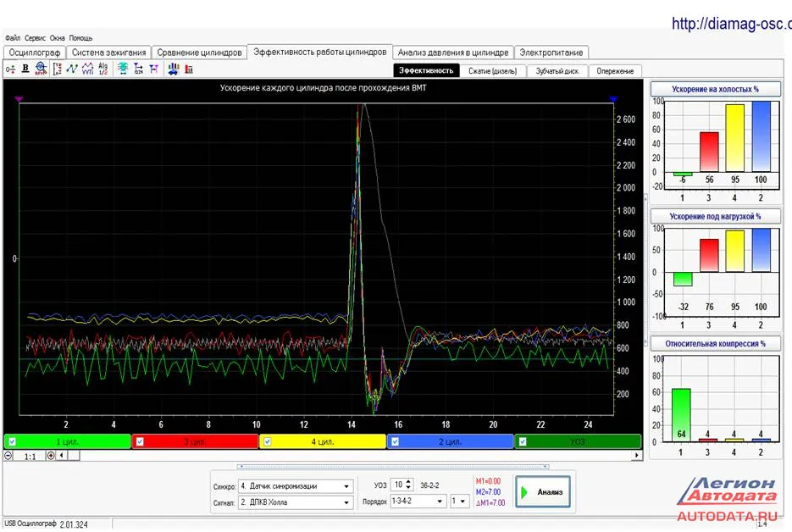Click the M1=0.00 readout
792x532 pixels.
(x=488, y=481)
